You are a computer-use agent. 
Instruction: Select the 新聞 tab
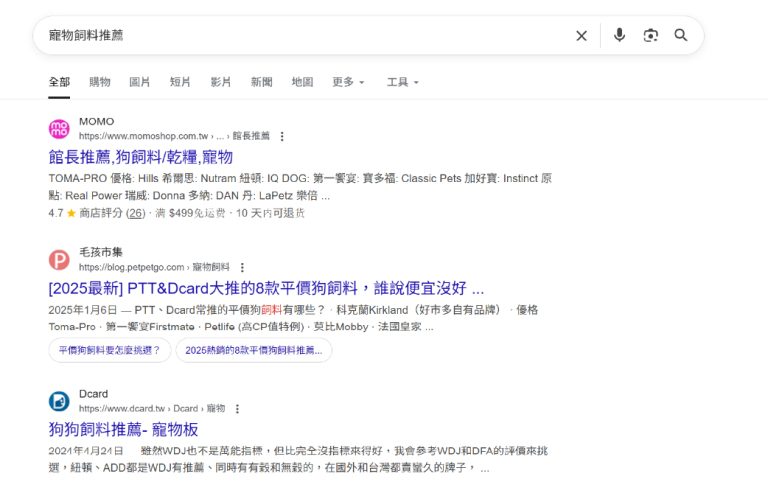click(x=261, y=82)
